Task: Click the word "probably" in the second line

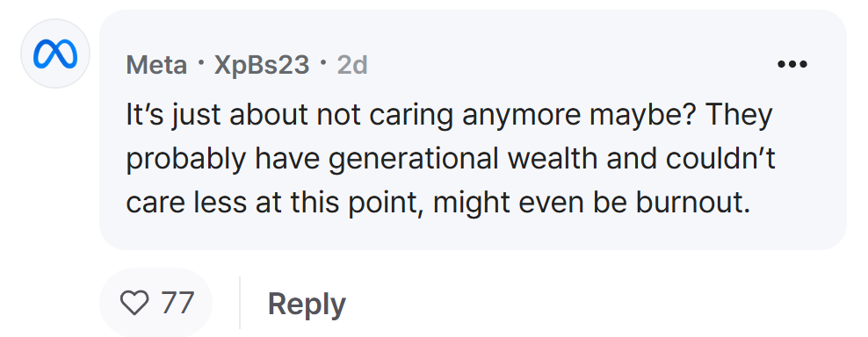Action: 185,160
